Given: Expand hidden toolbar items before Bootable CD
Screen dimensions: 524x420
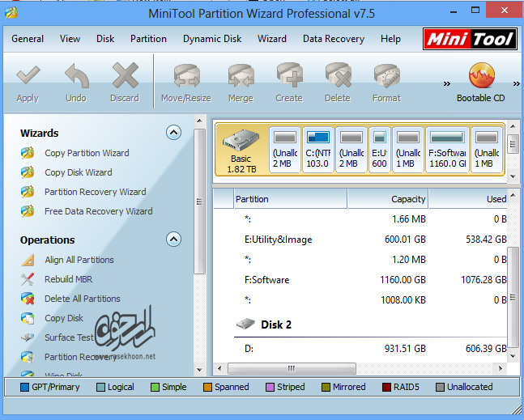Looking at the screenshot, I should tap(447, 83).
